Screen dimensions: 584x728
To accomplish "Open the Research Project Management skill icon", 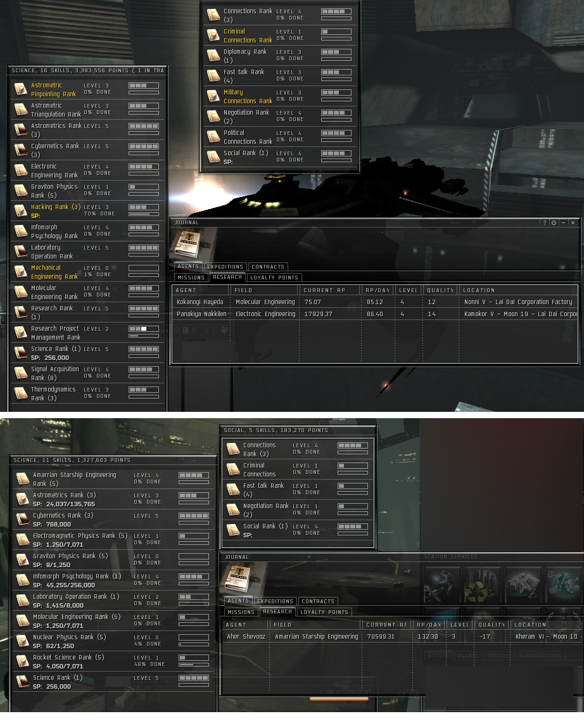I will [21, 333].
